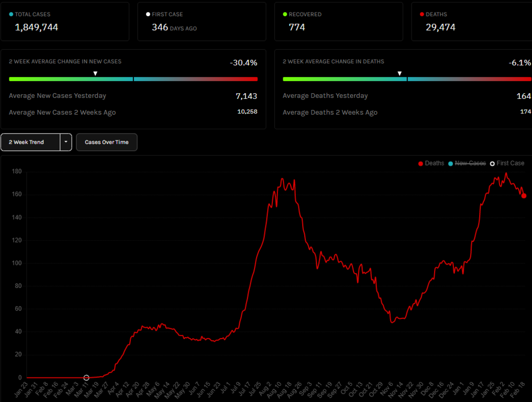532x402 pixels.
Task: Open the Total Cases stat card
Action: point(64,21)
